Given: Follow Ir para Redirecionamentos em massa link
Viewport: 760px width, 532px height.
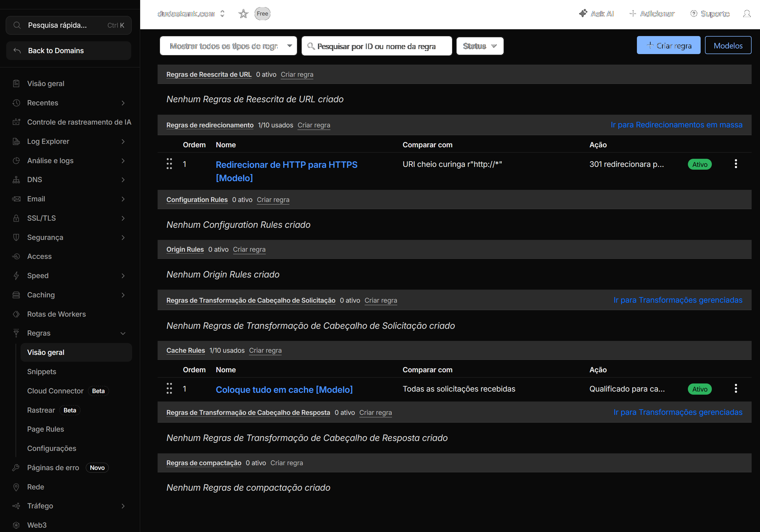Looking at the screenshot, I should 676,125.
